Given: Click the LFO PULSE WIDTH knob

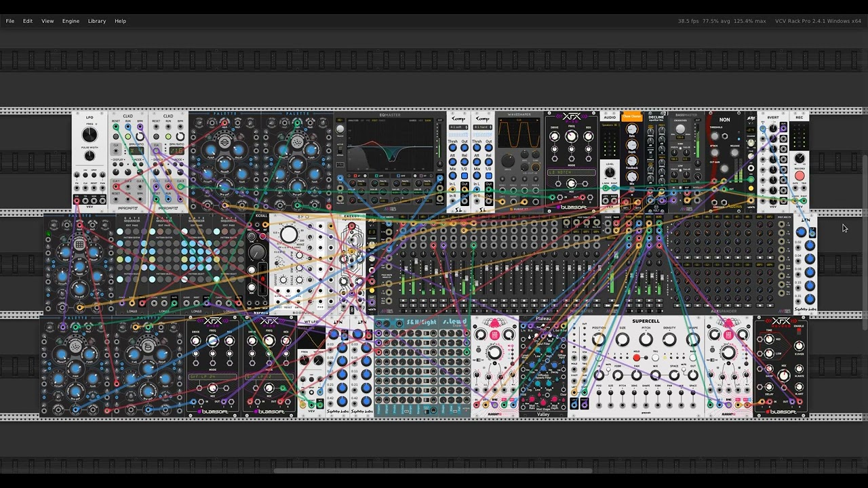Looking at the screenshot, I should pyautogui.click(x=90, y=156).
